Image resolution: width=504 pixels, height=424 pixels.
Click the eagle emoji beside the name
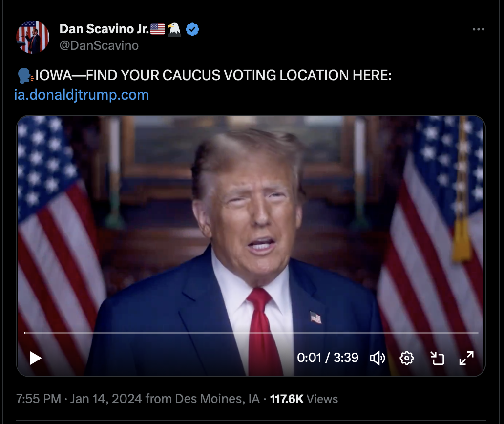tap(174, 29)
